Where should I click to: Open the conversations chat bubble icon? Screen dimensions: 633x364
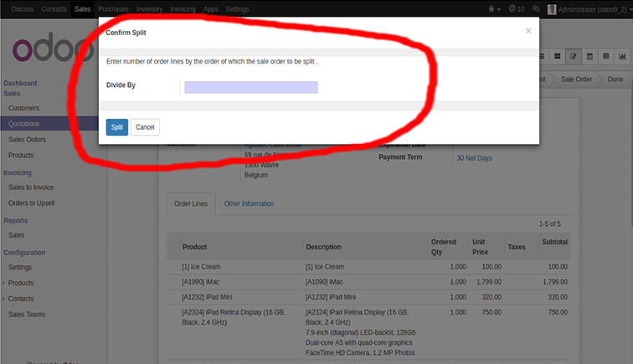[536, 9]
